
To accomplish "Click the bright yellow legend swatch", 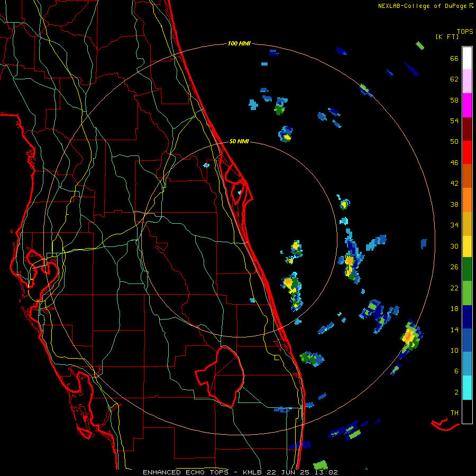I will coord(467,246).
